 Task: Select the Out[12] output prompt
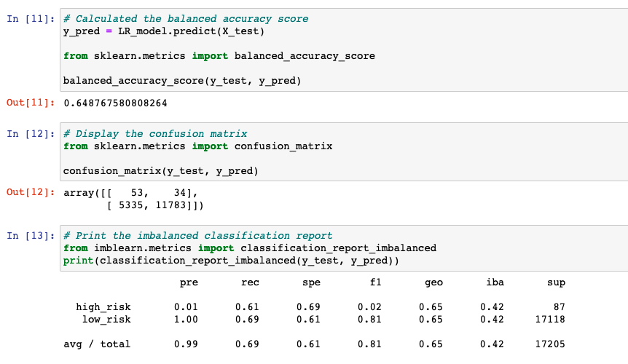(31, 192)
